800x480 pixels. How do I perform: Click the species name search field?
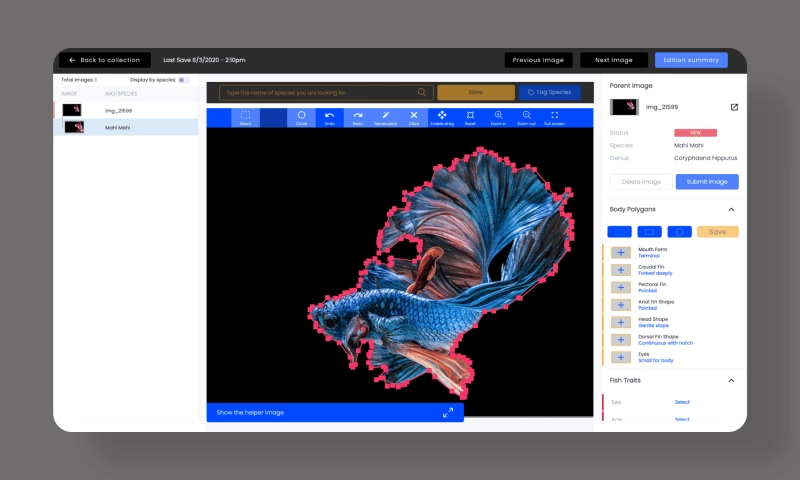point(320,92)
